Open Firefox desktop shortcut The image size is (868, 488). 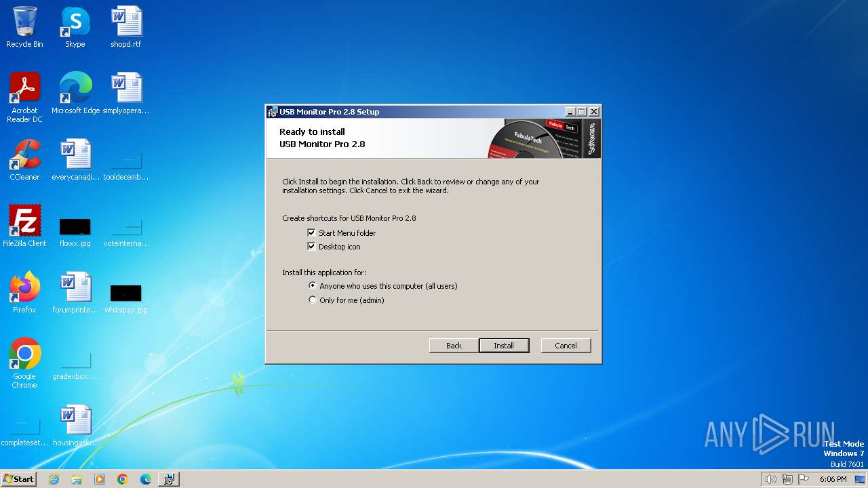click(24, 293)
